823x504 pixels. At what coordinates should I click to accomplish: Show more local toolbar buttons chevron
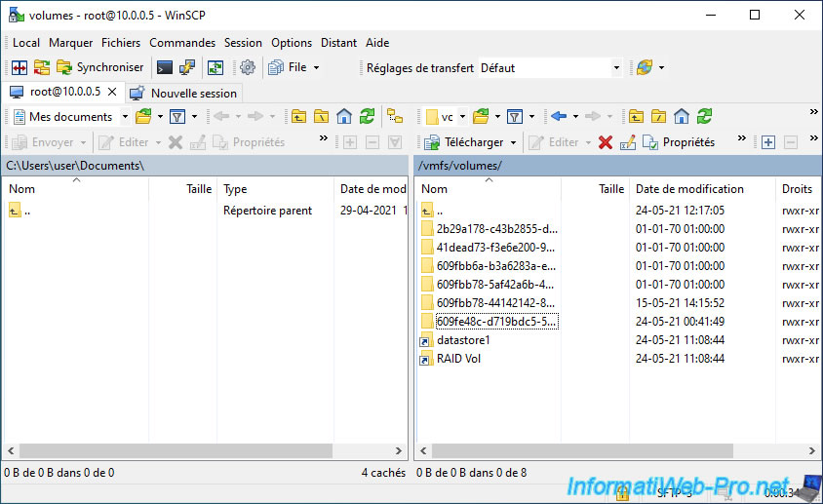point(324,138)
